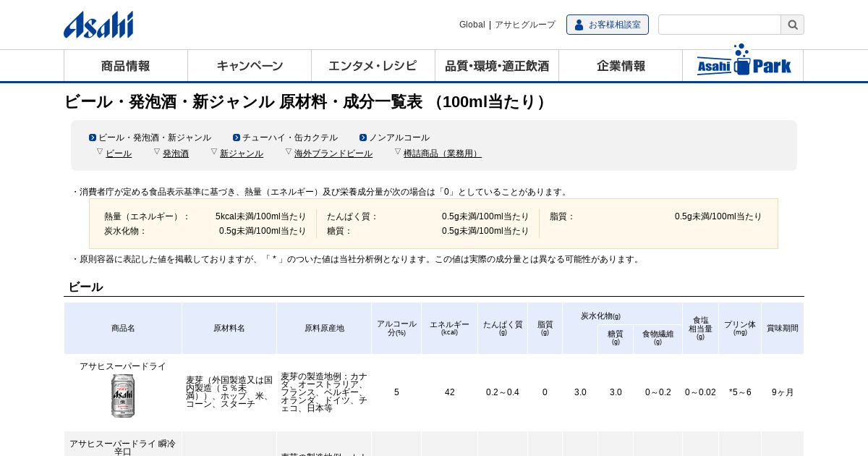The height and width of the screenshot is (456, 868).
Task: Click arrow icon beside チューハイ・缶カクテル
Action: (237, 138)
